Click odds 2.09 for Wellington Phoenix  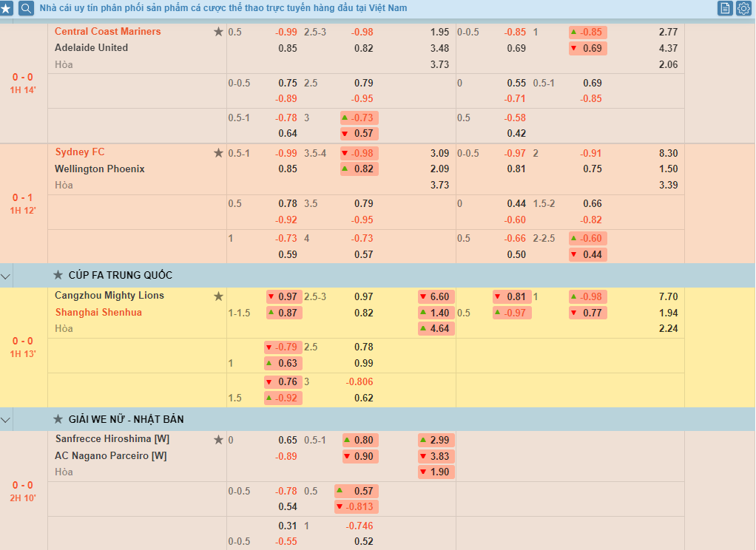click(439, 169)
